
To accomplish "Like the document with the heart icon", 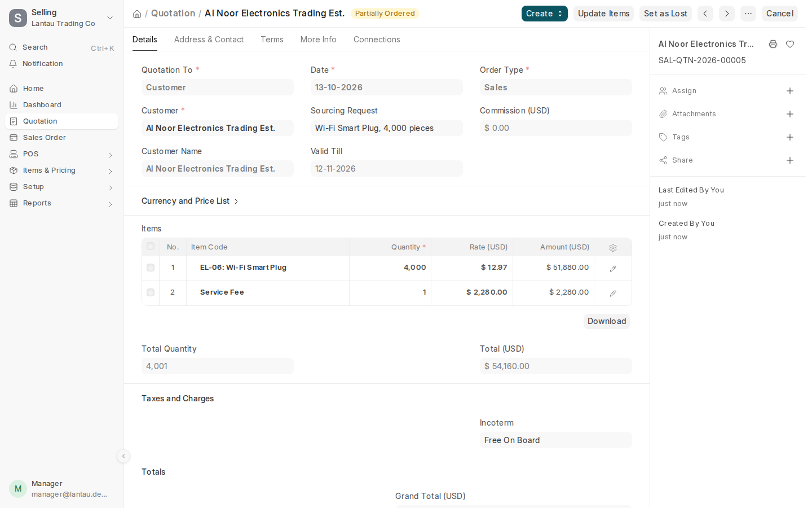I will (x=790, y=44).
